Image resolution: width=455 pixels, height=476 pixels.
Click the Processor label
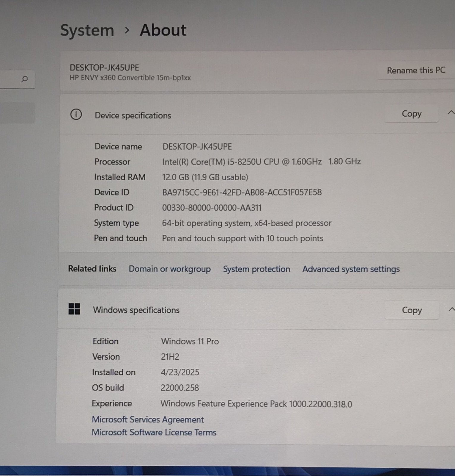tap(112, 162)
